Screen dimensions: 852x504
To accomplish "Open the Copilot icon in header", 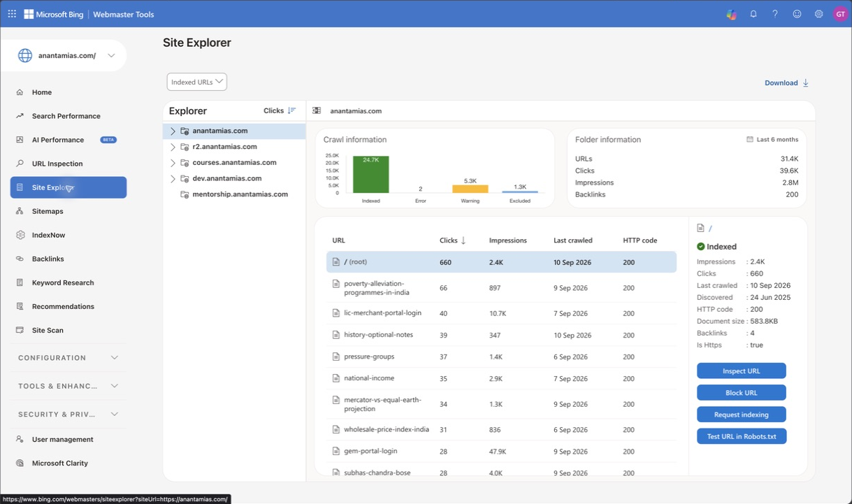I will [731, 14].
